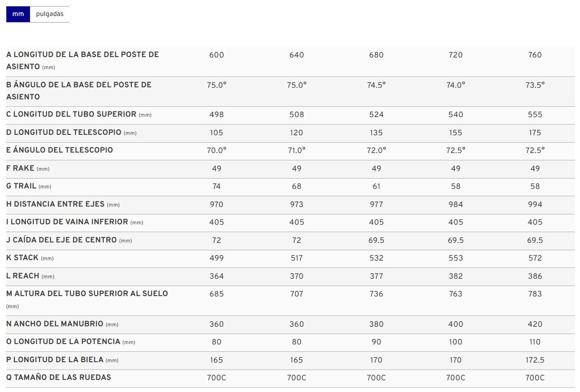The image size is (580, 392).
Task: Click the Longitud de la base del poste row label
Action: (83, 61)
